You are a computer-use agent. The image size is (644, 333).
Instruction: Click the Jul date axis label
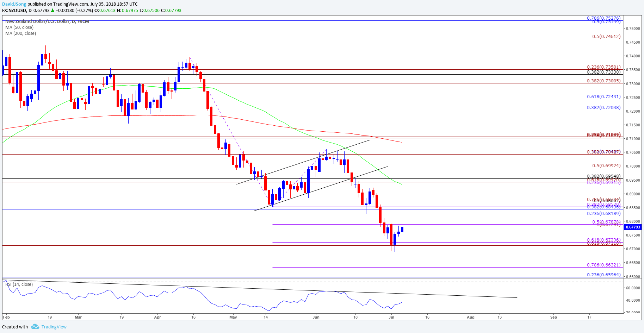[x=391, y=317]
